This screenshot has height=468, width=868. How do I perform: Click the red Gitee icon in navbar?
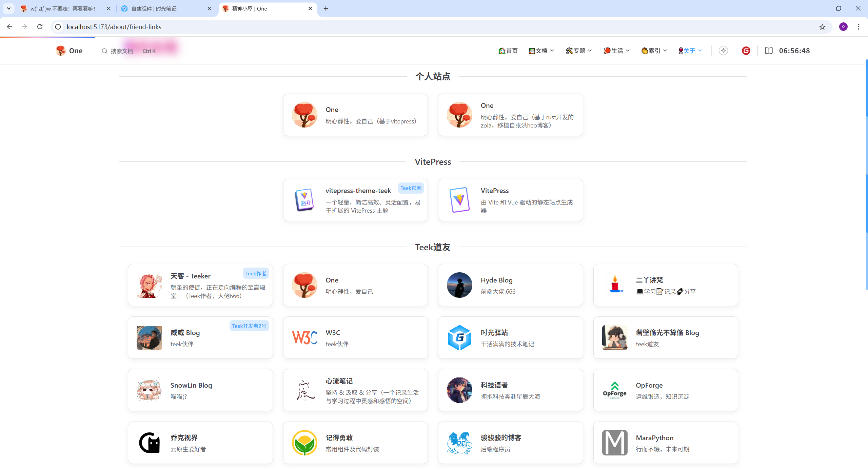pyautogui.click(x=746, y=51)
